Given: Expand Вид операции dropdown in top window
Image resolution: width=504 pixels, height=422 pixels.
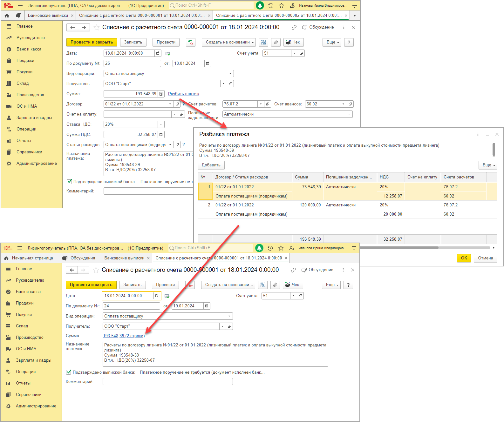Looking at the screenshot, I should [230, 74].
